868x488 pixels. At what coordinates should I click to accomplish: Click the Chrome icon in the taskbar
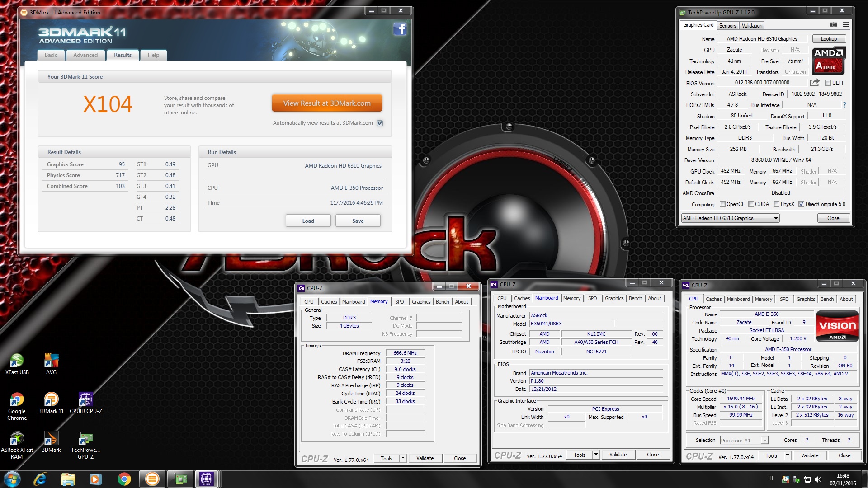click(124, 479)
